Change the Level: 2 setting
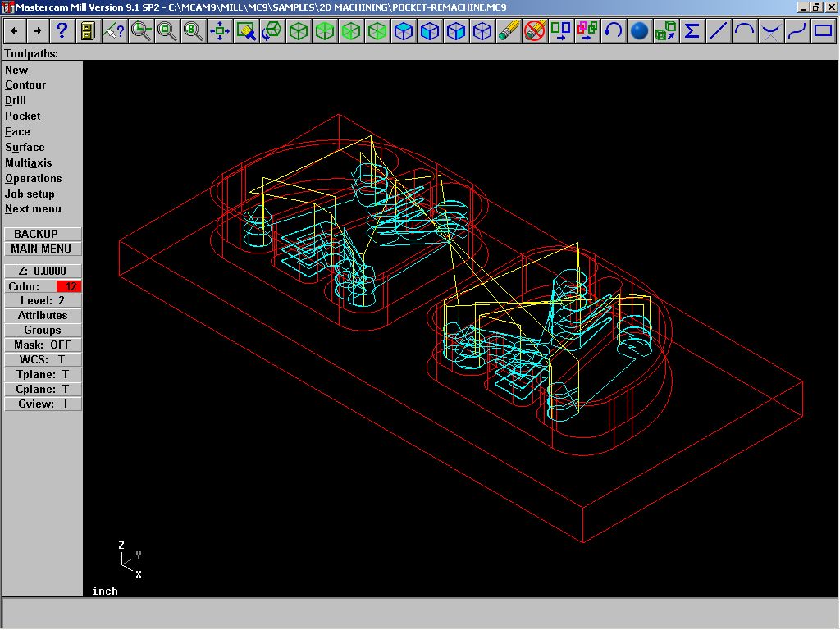 pos(43,301)
